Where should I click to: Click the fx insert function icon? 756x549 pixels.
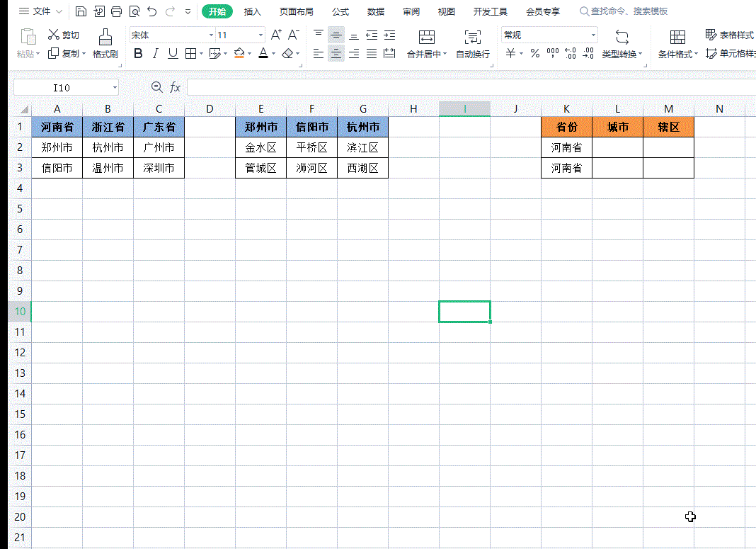[x=175, y=87]
